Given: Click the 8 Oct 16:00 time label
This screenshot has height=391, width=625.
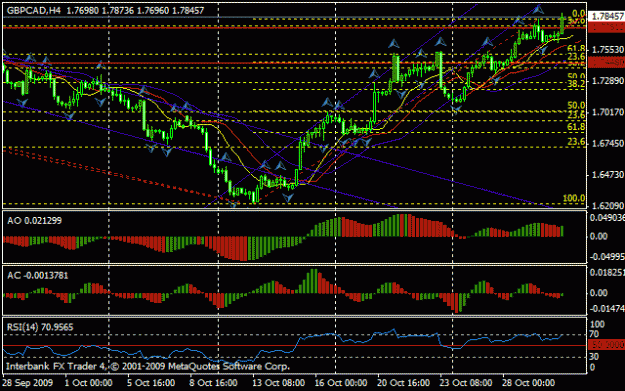Looking at the screenshot, I should tap(214, 383).
